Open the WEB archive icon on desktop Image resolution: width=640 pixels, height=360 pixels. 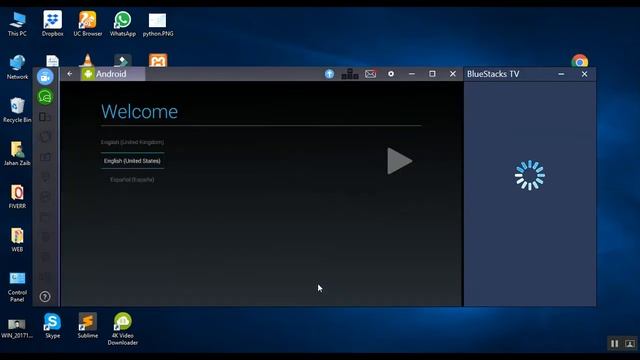(17, 240)
